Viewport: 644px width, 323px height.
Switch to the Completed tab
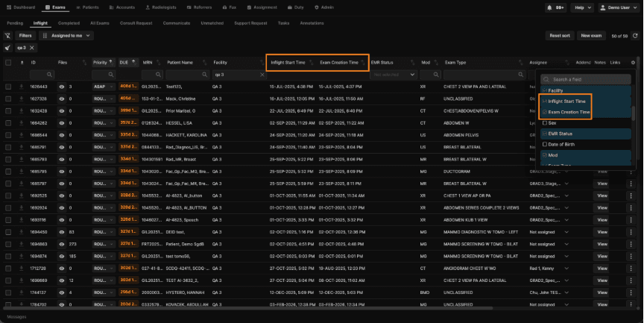point(69,23)
